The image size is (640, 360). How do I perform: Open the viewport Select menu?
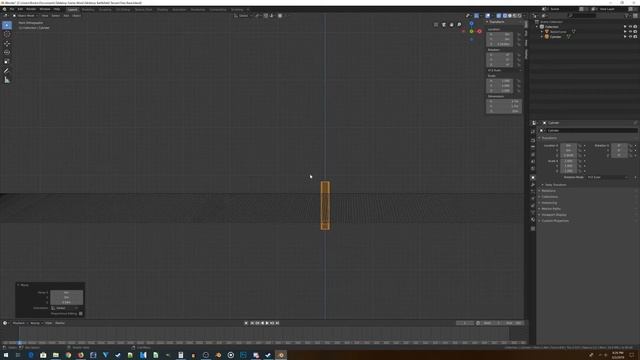[x=56, y=16]
